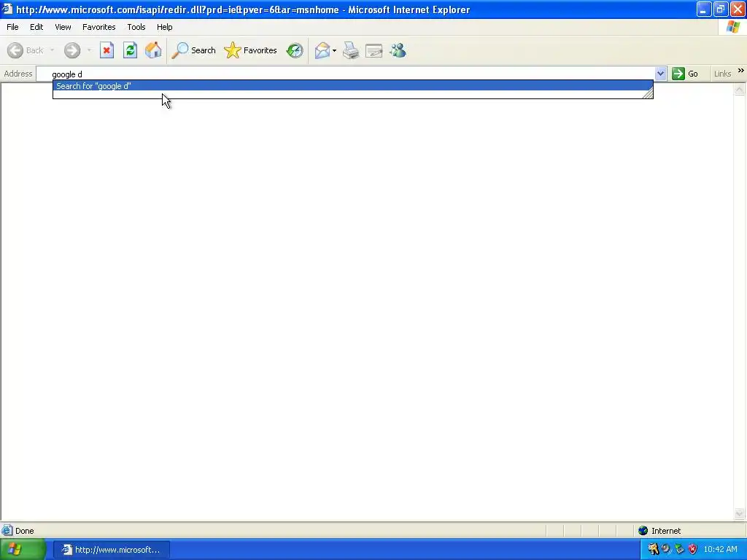
Task: Open the Forward history dropdown arrow
Action: click(x=89, y=50)
